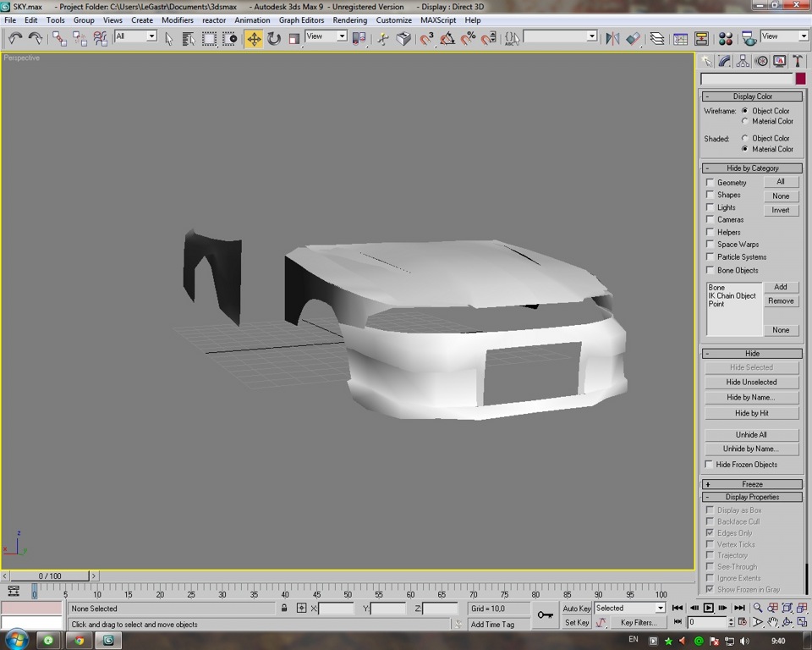
Task: Switch to the Utilities command panel tab
Action: pos(796,60)
